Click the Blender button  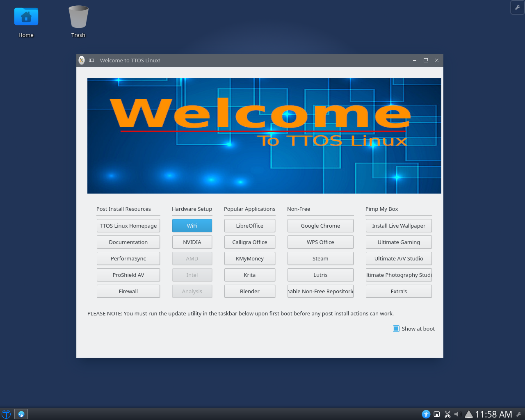(x=250, y=291)
